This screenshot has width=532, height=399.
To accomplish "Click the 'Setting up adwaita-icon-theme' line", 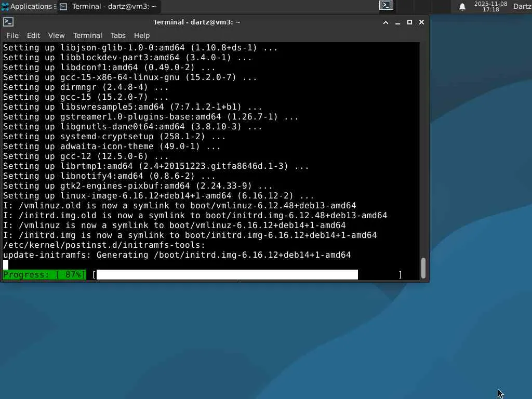I will [x=112, y=146].
